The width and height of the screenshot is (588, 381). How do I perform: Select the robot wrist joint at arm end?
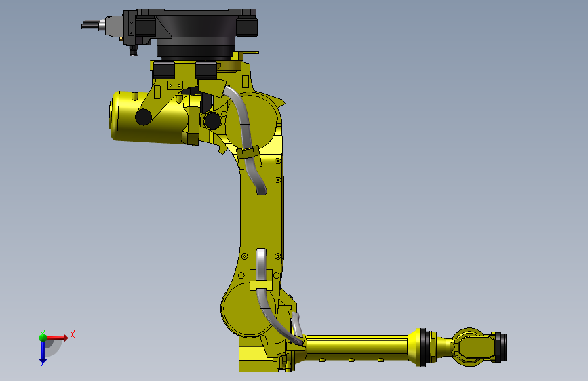click(473, 346)
